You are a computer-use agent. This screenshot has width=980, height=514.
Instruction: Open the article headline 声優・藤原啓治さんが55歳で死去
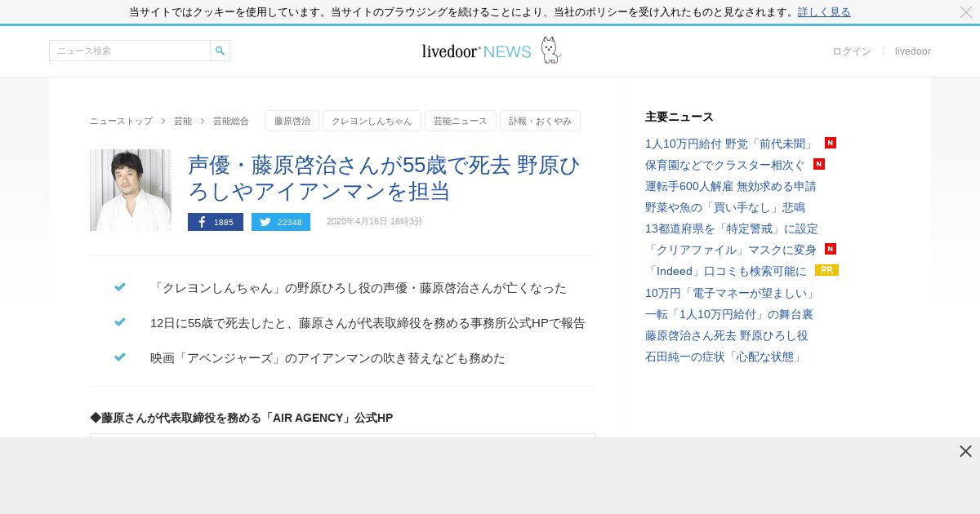tap(384, 177)
